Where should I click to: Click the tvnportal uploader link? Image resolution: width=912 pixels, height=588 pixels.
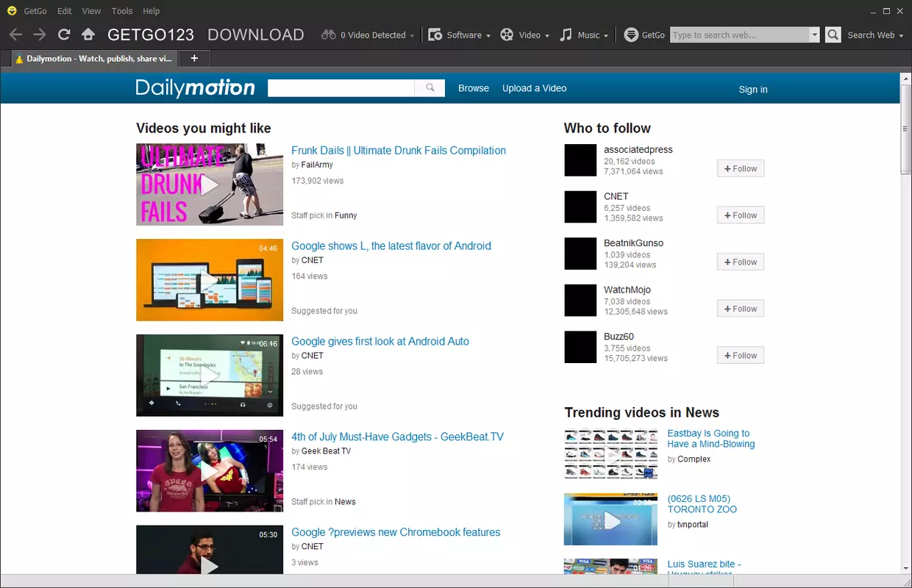pyautogui.click(x=693, y=525)
